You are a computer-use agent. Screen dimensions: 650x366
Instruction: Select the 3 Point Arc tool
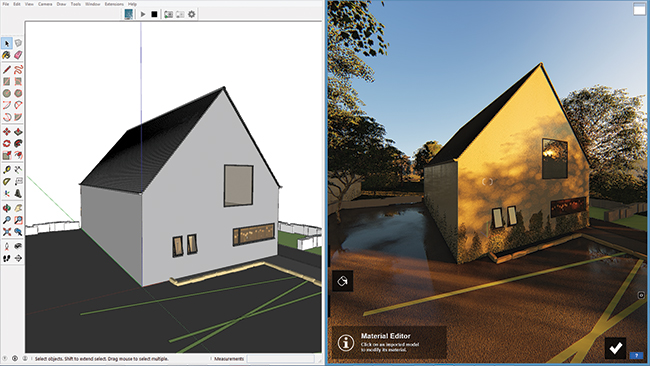point(7,117)
